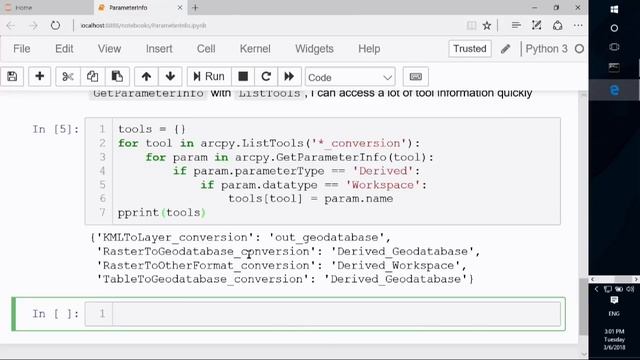This screenshot has height=360, width=640.
Task: Click the Python 3 kernel name
Action: tap(546, 49)
